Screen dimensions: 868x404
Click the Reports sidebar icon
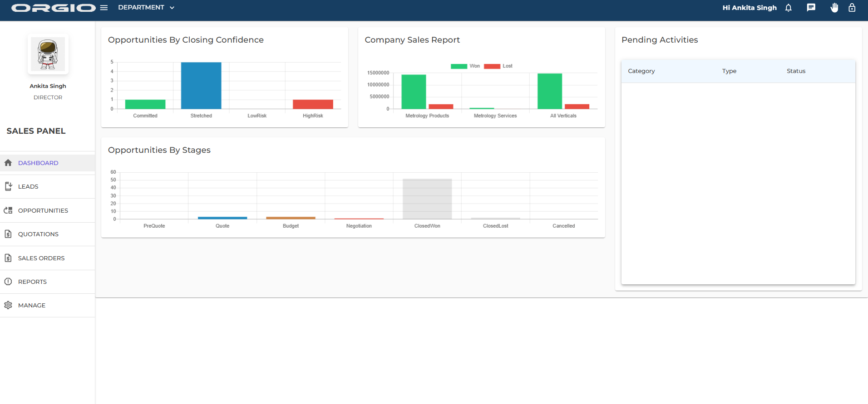point(8,282)
